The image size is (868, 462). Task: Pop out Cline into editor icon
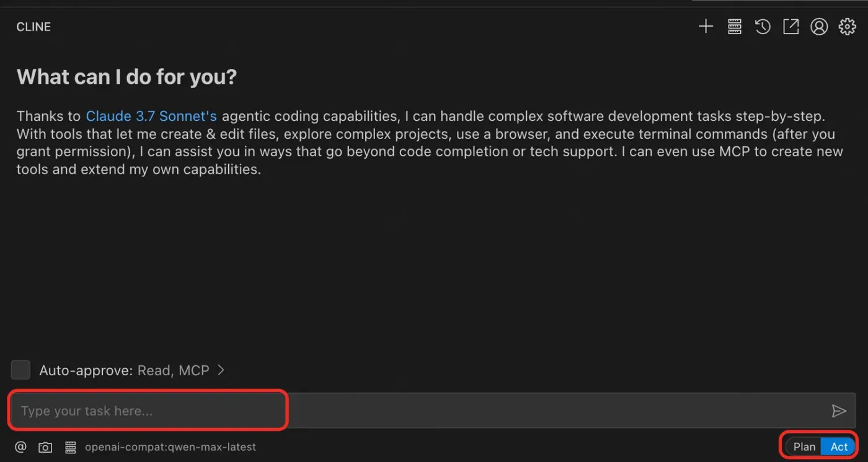tap(791, 27)
